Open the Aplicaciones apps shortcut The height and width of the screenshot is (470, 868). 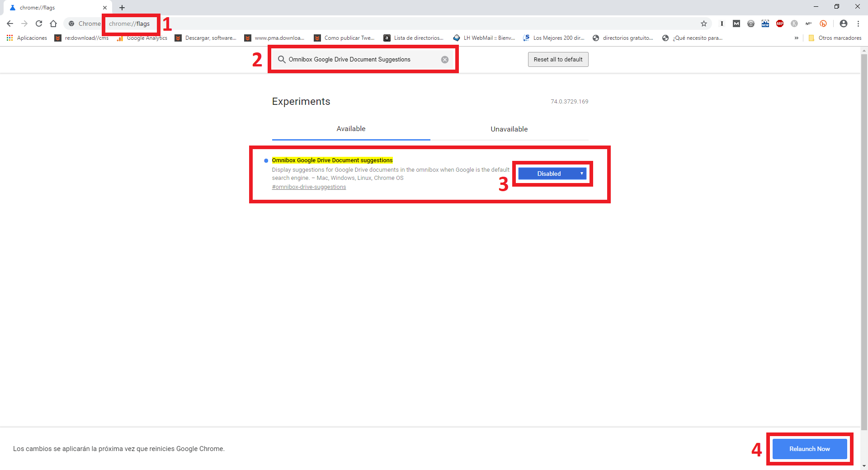coord(27,38)
